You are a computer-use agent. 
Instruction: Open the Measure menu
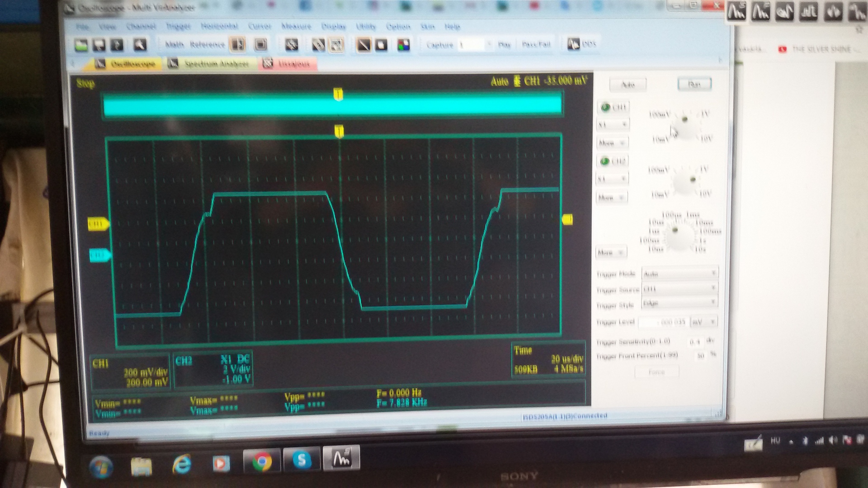click(x=296, y=26)
